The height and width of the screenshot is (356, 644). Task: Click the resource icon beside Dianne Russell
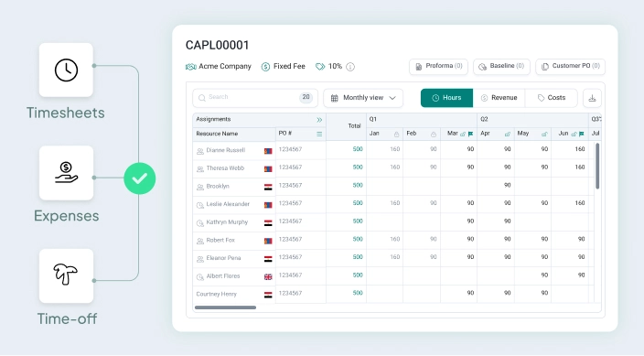200,151
